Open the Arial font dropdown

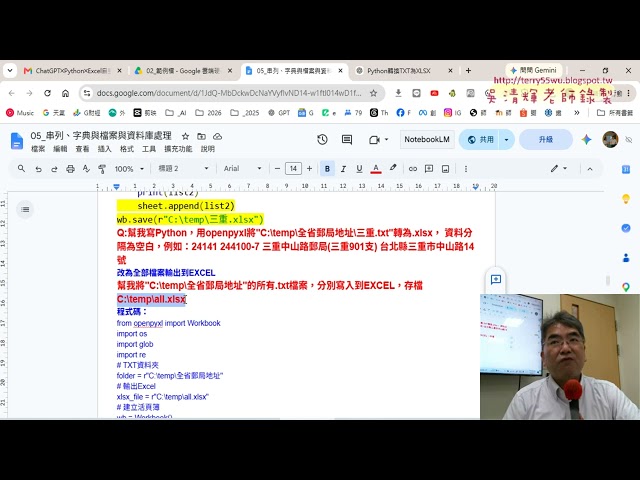tap(242, 169)
